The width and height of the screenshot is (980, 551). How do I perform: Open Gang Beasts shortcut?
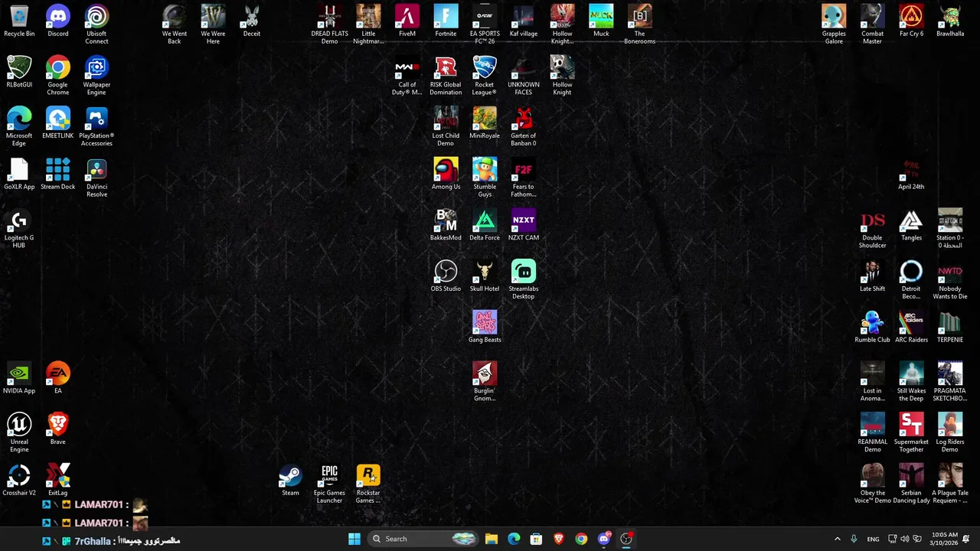(x=485, y=327)
